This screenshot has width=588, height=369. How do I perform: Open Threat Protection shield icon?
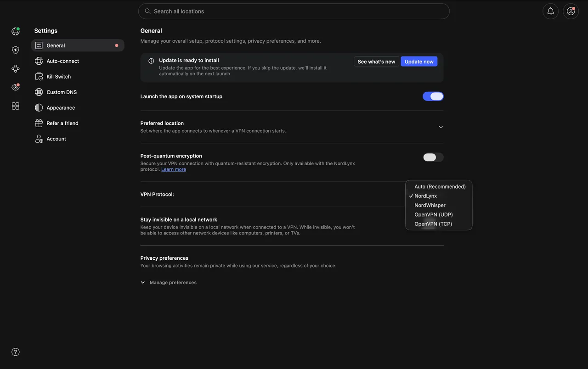16,50
